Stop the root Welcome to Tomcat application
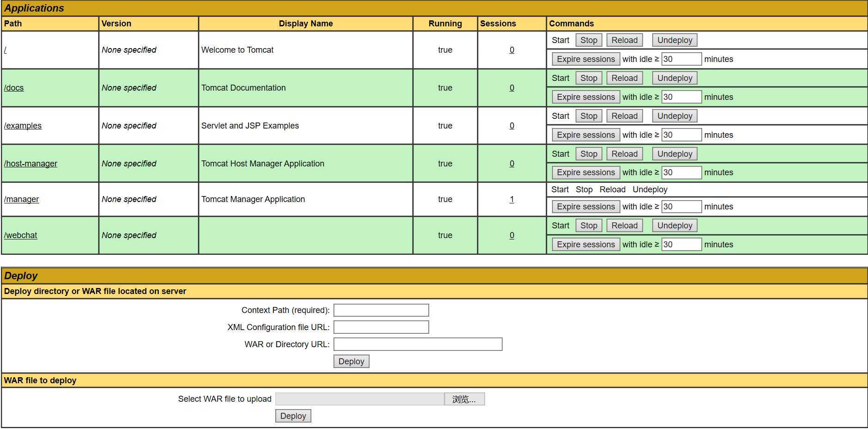868x429 pixels. point(589,40)
